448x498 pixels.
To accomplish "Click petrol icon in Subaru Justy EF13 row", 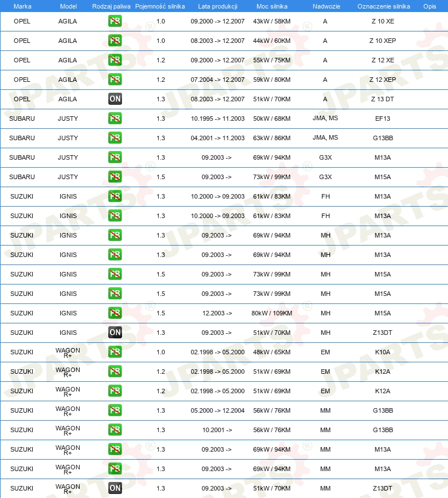I will 115,118.
